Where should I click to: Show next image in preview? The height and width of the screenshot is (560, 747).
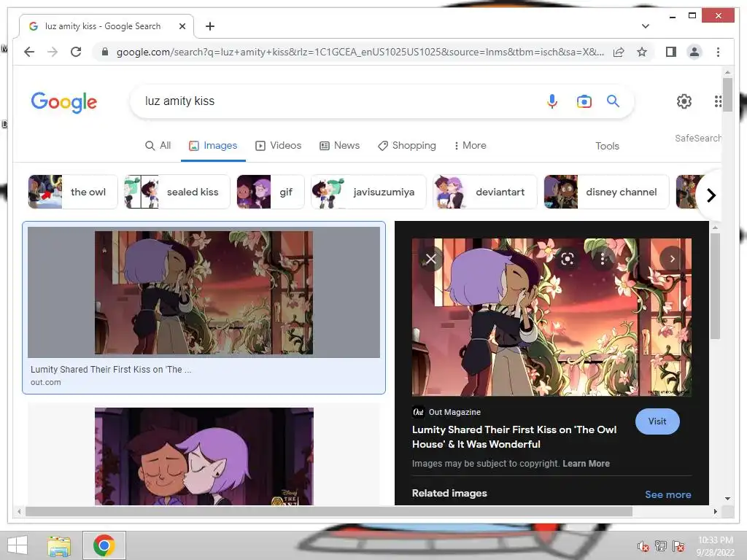(672, 259)
